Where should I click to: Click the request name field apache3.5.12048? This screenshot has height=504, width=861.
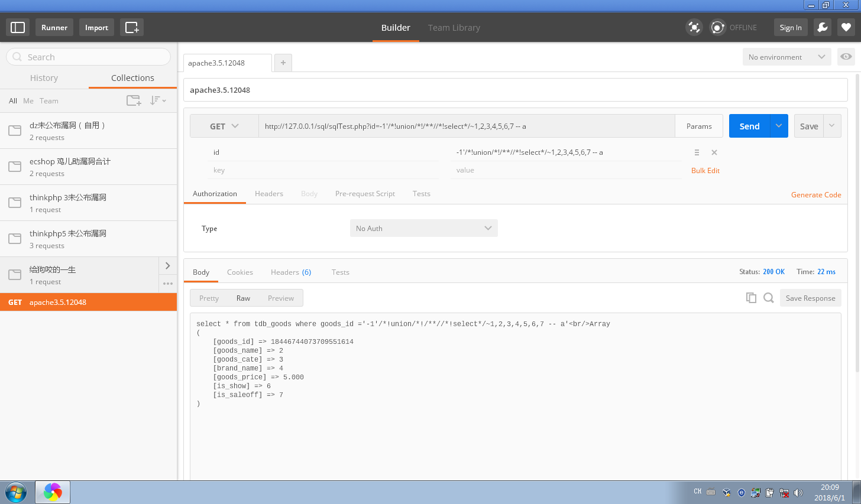516,90
